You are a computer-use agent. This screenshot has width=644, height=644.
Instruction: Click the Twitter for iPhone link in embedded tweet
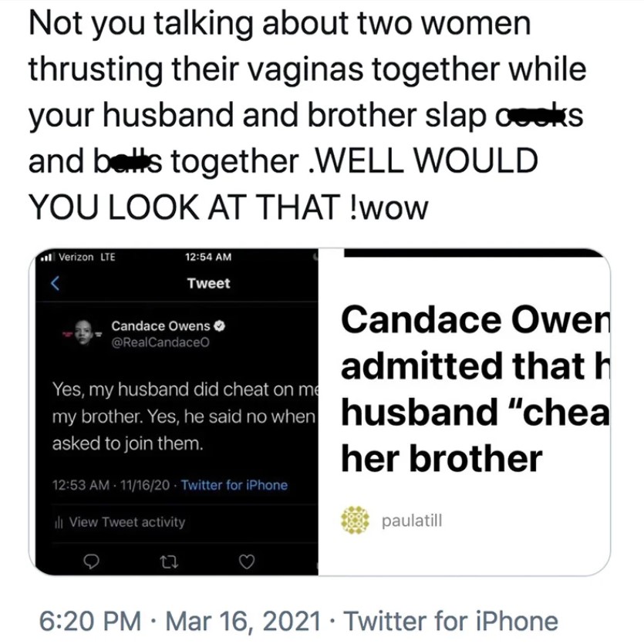pyautogui.click(x=234, y=485)
